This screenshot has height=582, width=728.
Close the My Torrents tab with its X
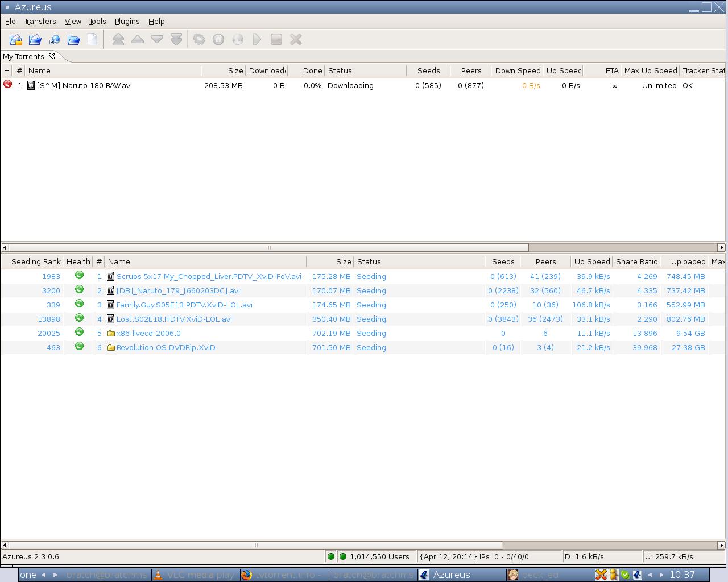click(52, 56)
